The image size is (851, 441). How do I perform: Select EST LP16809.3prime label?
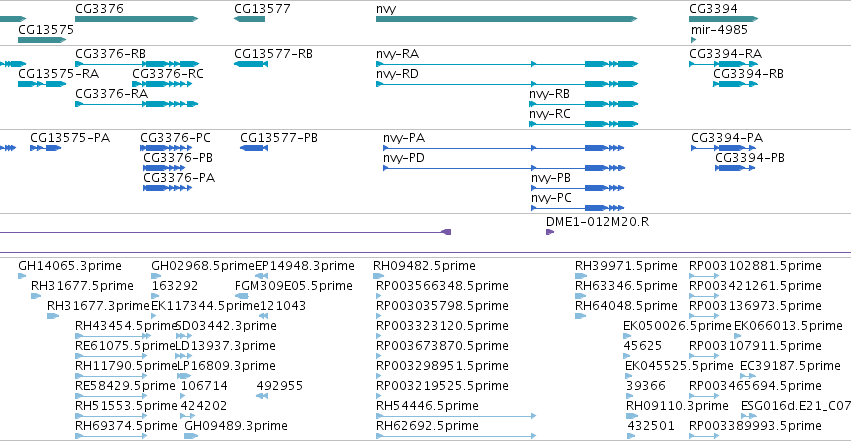[226, 366]
